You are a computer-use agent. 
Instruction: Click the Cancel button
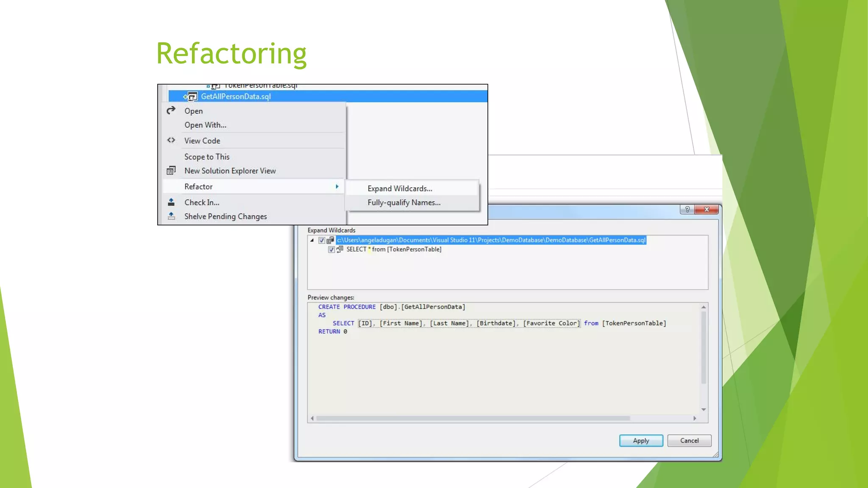pyautogui.click(x=689, y=441)
